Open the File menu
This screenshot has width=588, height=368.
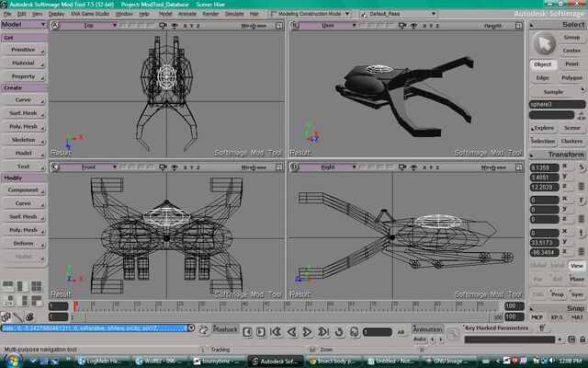tap(7, 14)
